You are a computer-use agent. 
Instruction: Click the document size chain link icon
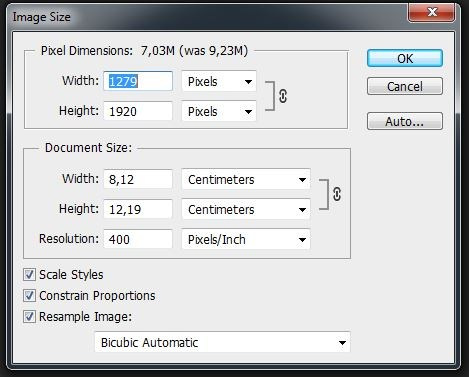(337, 194)
